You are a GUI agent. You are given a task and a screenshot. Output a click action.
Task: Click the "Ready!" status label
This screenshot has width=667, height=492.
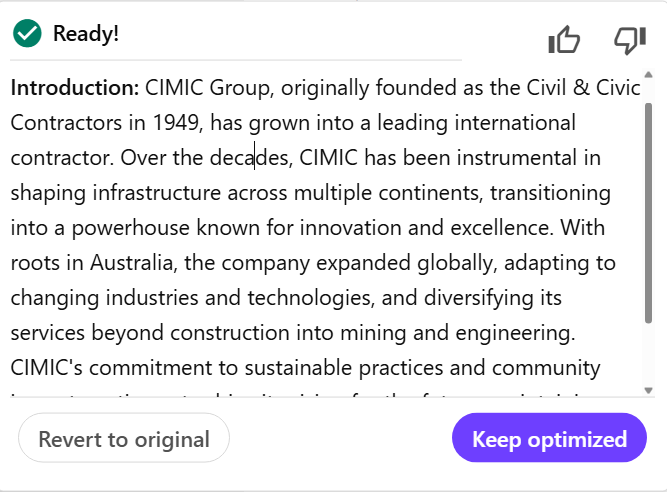[x=86, y=34]
